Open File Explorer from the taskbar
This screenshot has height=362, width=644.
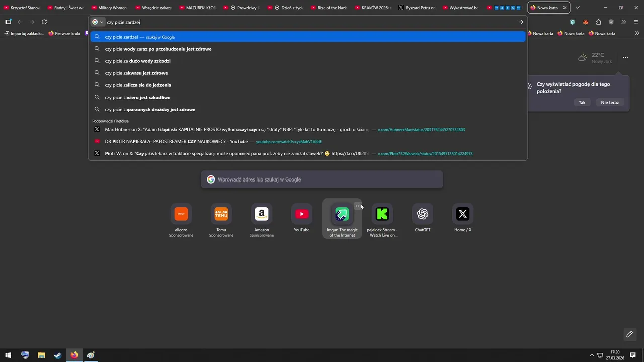point(41,355)
